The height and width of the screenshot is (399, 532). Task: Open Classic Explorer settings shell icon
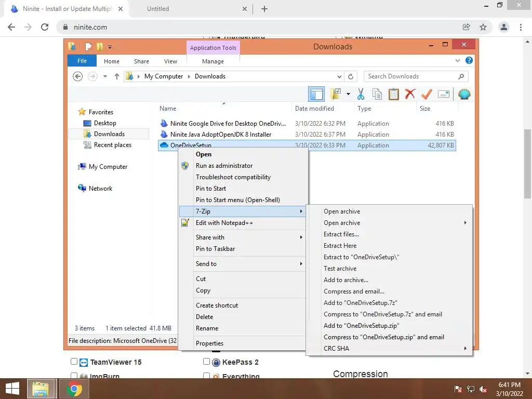click(464, 94)
